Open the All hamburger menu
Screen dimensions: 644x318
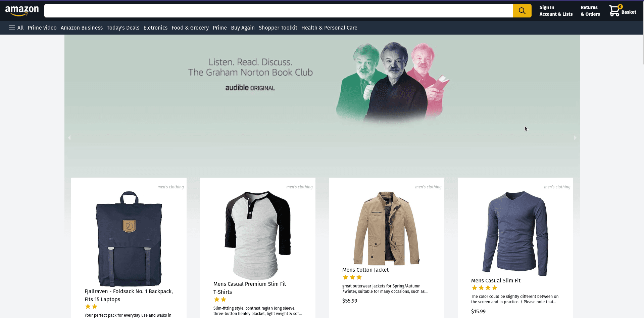(16, 28)
